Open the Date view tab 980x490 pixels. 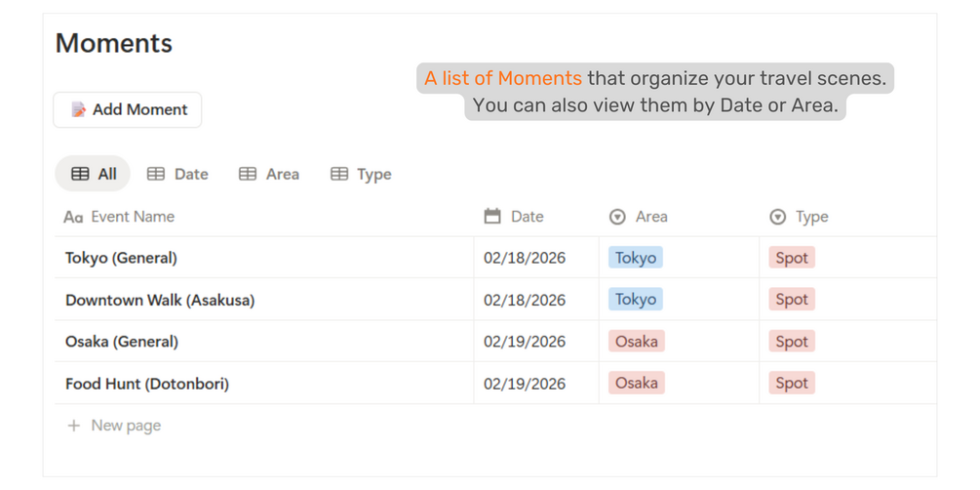177,174
